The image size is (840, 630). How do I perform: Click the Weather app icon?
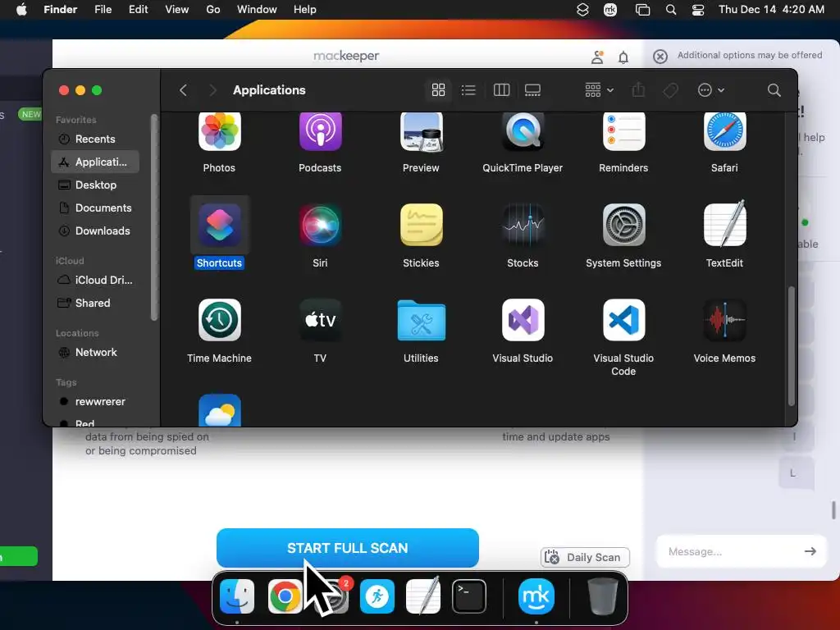219,410
